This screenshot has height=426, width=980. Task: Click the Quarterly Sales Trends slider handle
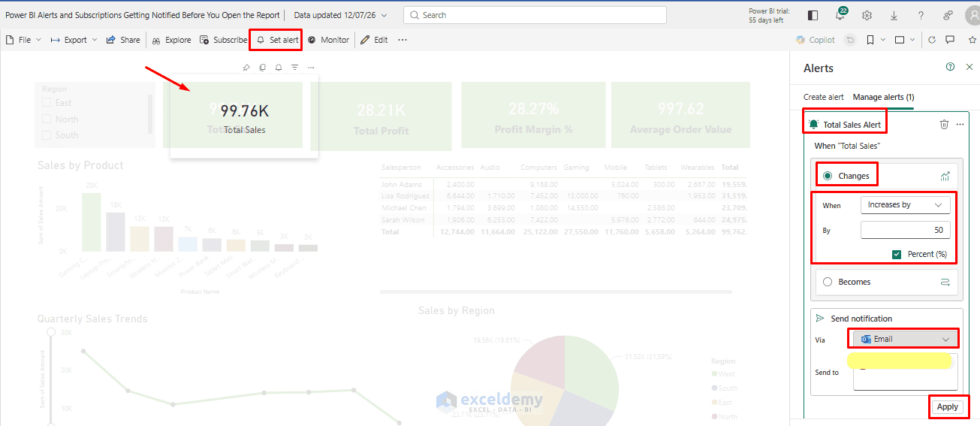click(51, 331)
